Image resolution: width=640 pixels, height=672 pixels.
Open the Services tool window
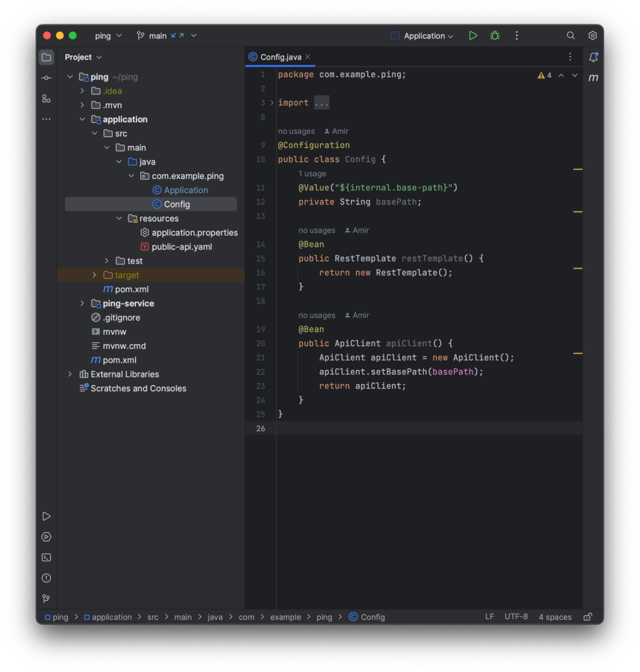(x=46, y=537)
